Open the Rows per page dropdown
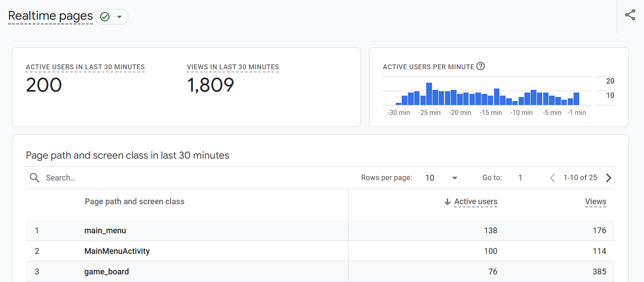The height and width of the screenshot is (282, 644). 441,178
